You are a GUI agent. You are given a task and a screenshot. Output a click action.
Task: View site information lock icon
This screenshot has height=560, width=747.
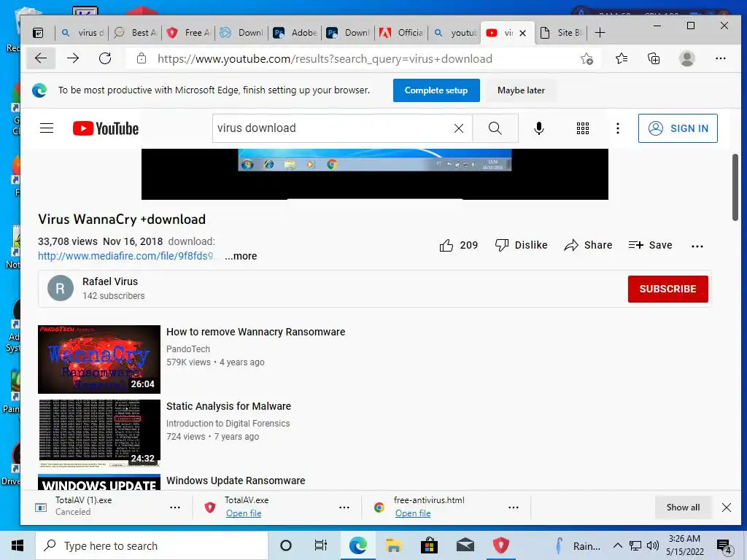click(x=141, y=58)
